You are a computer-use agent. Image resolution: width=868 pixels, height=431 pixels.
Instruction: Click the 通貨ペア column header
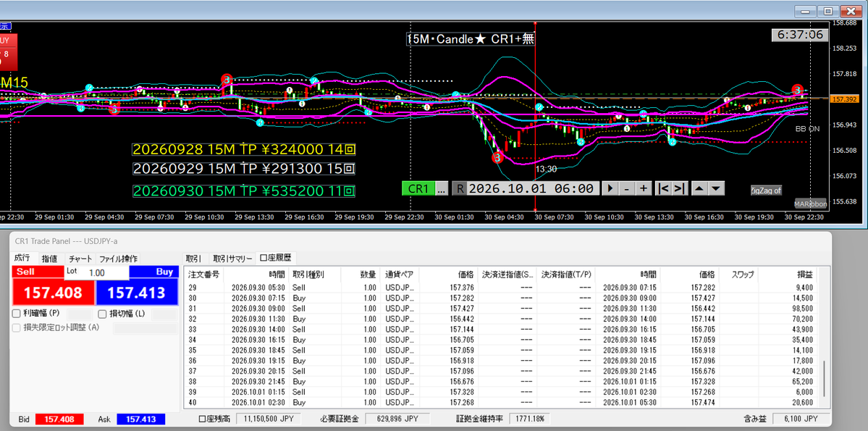coord(400,275)
